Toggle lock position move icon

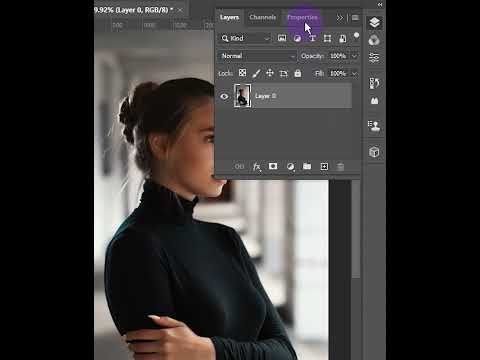point(270,73)
